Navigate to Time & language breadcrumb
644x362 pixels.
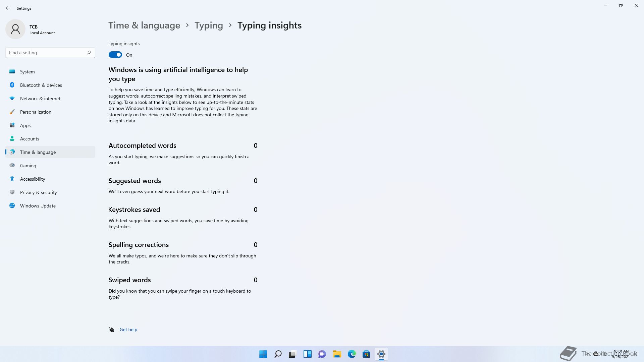click(x=144, y=25)
